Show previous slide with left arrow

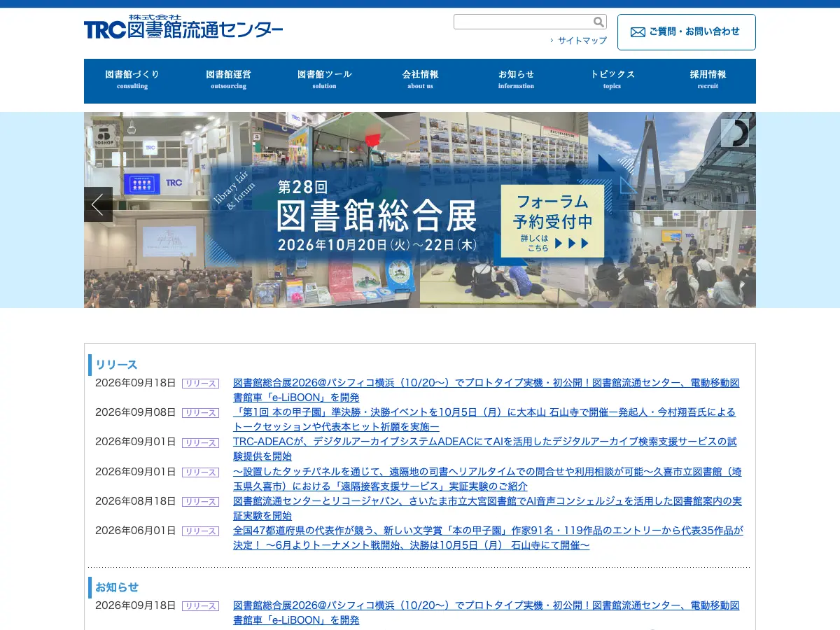click(x=98, y=204)
